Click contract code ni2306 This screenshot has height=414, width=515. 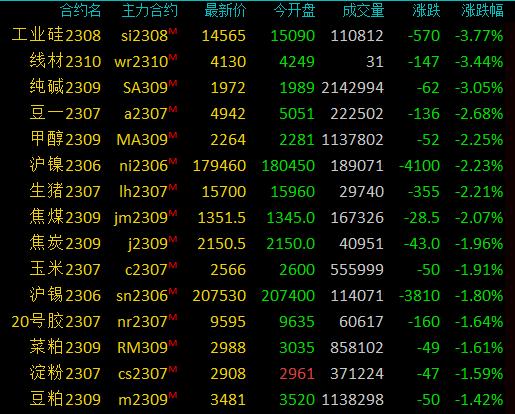pyautogui.click(x=143, y=166)
